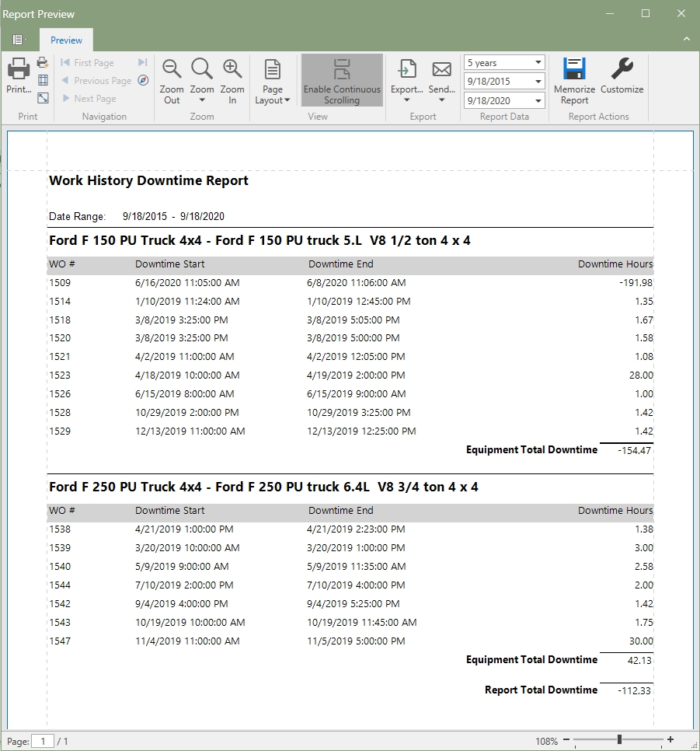The height and width of the screenshot is (751, 700).
Task: Minimize the Report Preview window
Action: [x=610, y=13]
